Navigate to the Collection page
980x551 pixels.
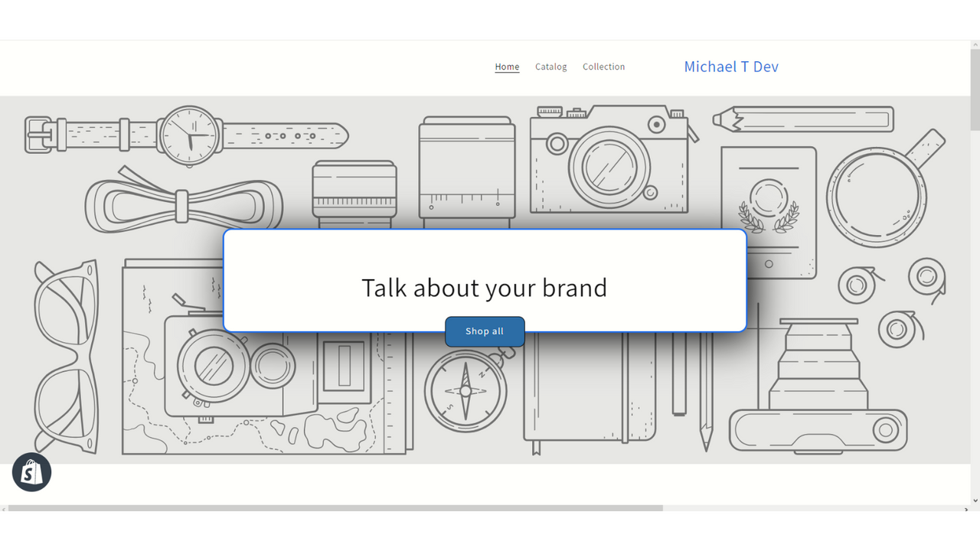[x=603, y=67]
